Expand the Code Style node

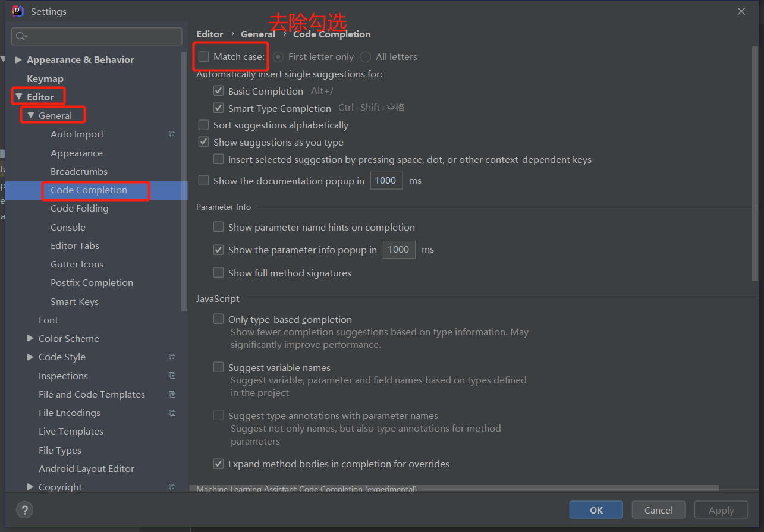31,357
